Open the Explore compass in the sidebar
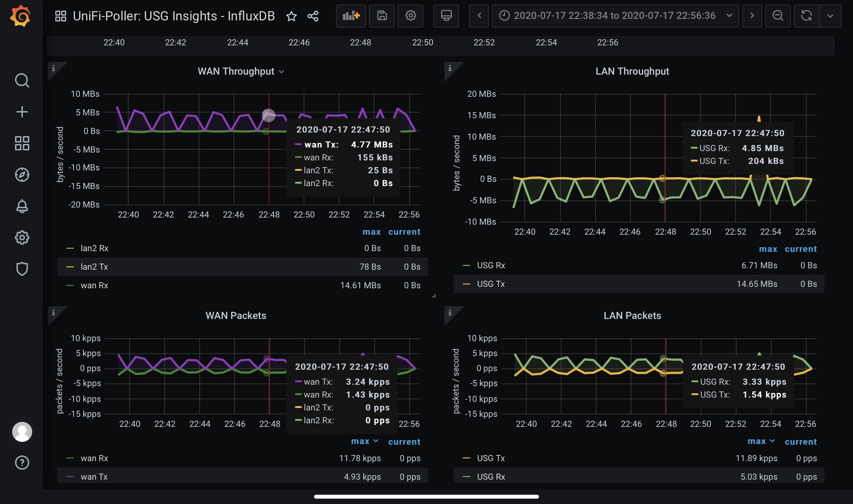 coord(22,175)
